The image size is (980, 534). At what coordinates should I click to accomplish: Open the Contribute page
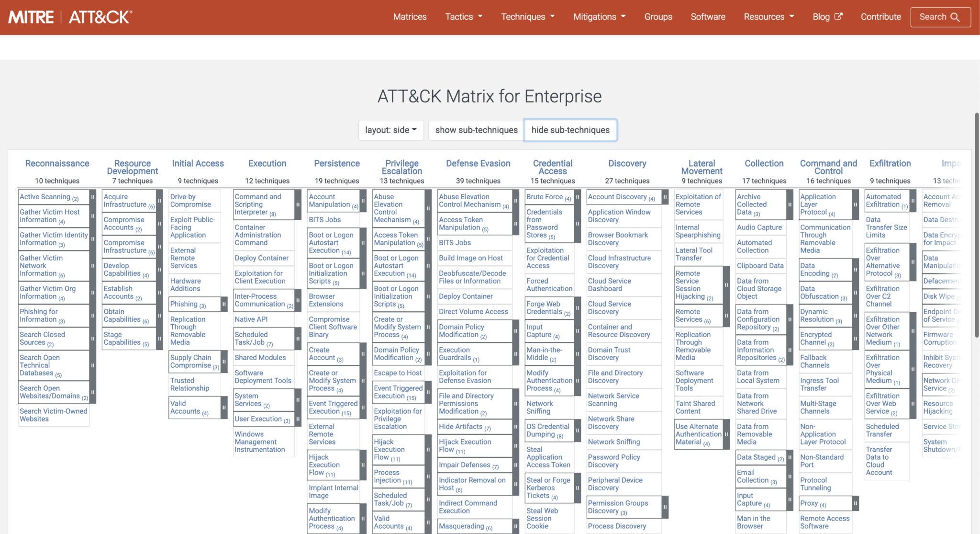880,16
